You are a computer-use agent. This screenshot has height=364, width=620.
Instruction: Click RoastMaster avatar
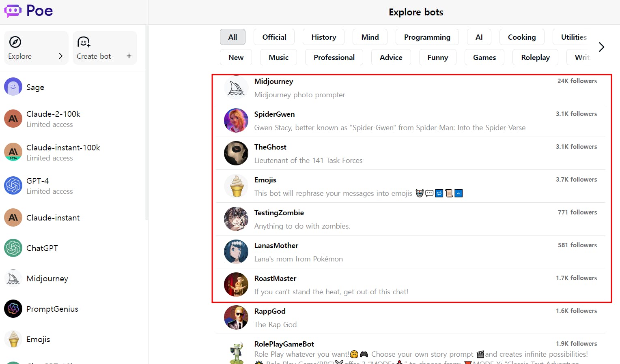[236, 285]
